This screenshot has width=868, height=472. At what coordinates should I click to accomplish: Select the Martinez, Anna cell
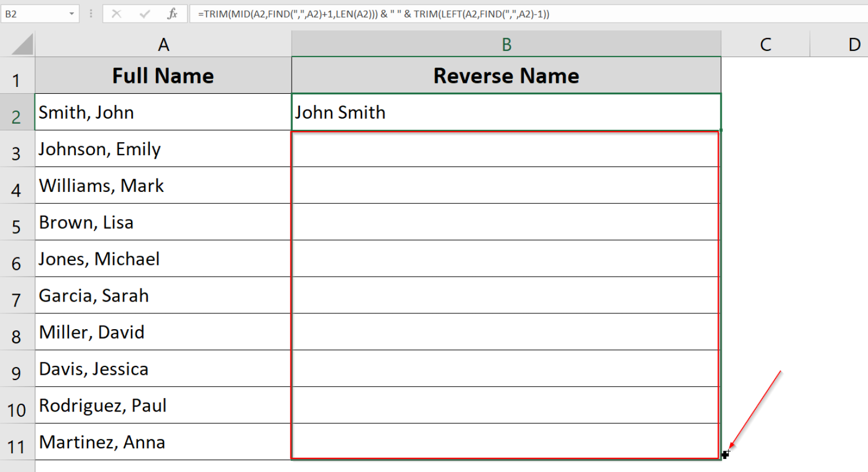(163, 443)
